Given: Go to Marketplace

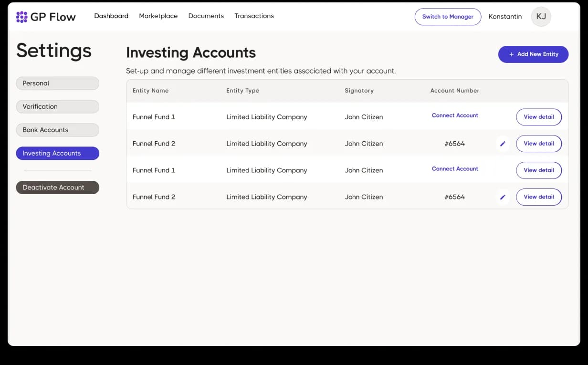Looking at the screenshot, I should coord(158,16).
